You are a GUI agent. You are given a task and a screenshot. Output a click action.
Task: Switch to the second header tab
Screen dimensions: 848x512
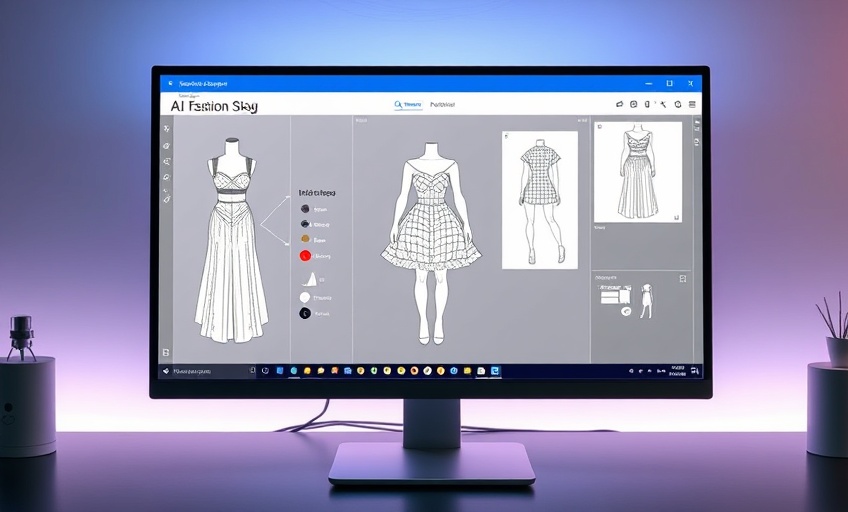(x=442, y=104)
